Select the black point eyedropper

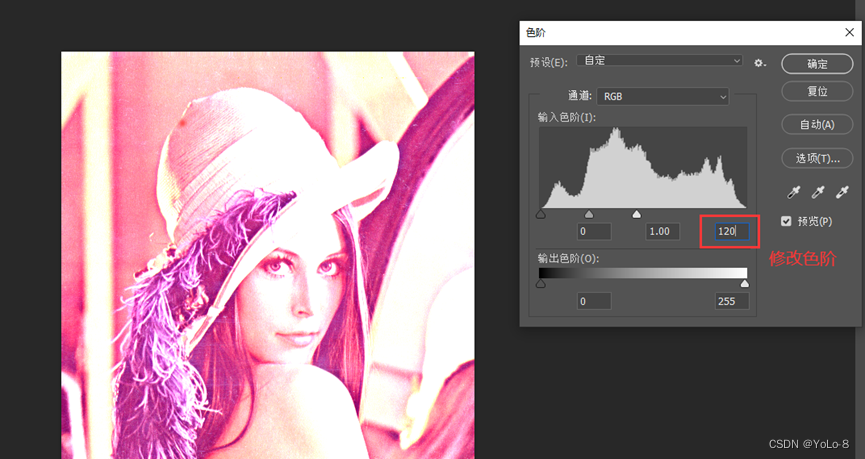click(793, 192)
